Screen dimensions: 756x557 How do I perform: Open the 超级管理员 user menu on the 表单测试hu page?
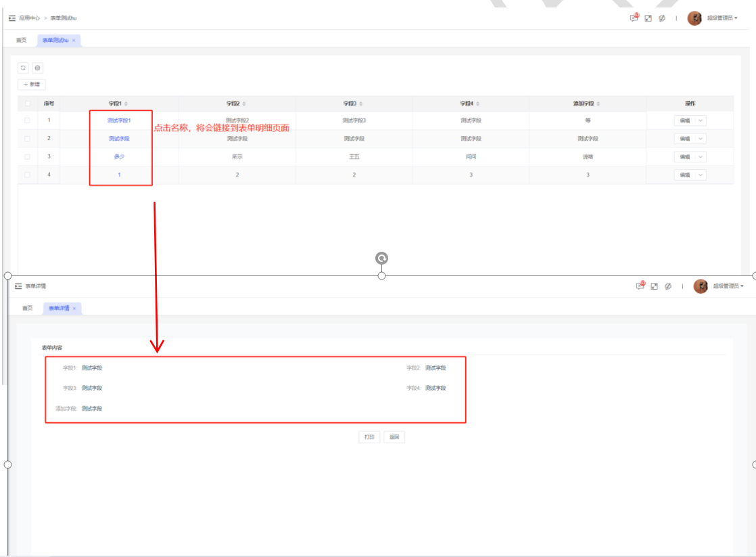click(722, 18)
